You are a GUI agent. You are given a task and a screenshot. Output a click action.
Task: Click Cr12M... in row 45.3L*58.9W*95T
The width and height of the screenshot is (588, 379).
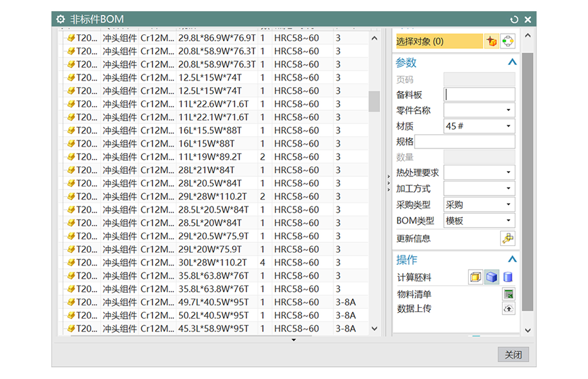[x=157, y=329]
